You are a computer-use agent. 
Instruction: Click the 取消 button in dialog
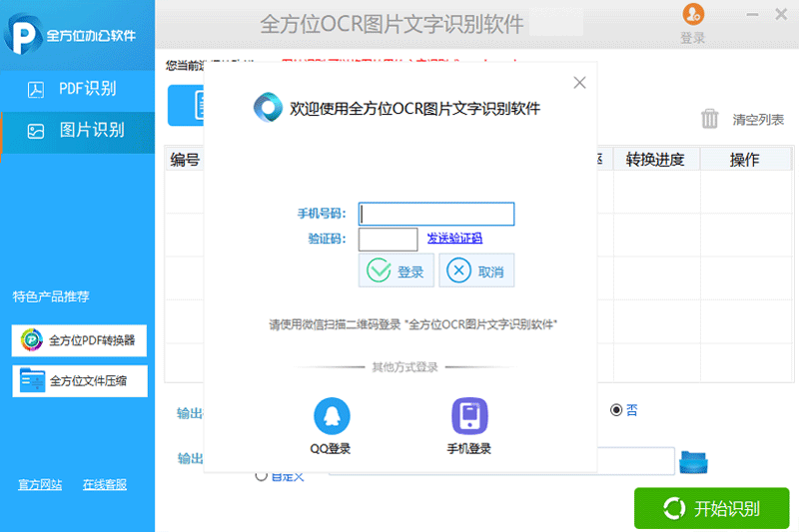tap(477, 270)
